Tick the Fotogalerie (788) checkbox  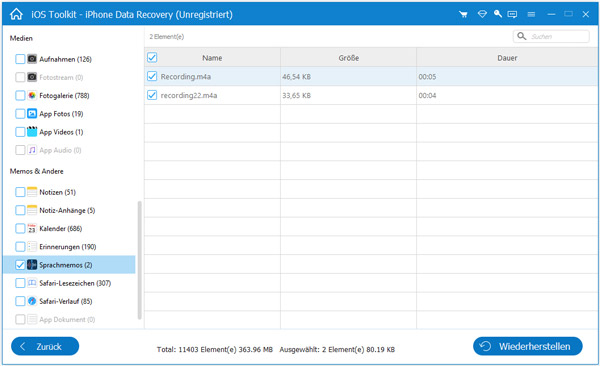(x=20, y=95)
